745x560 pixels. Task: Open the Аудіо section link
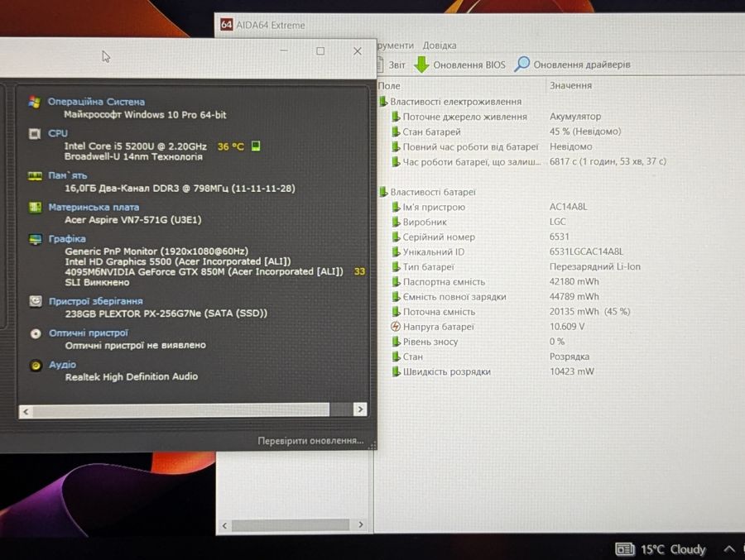(x=62, y=364)
